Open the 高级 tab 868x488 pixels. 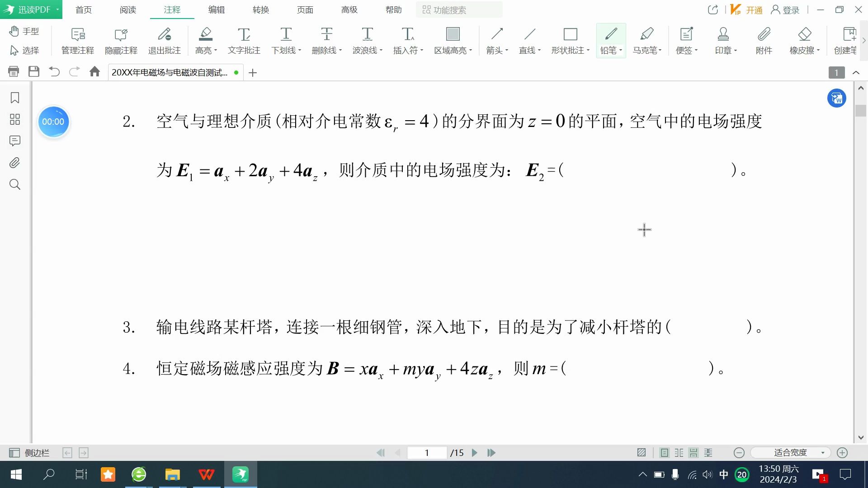click(349, 10)
